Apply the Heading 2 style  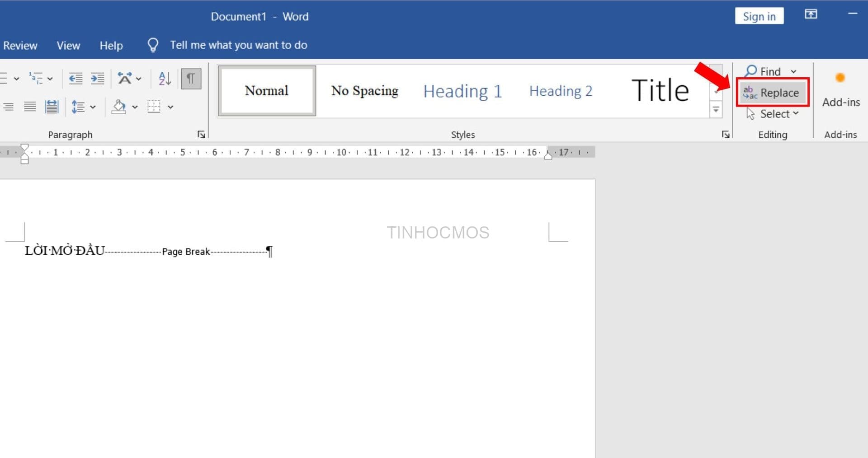tap(561, 91)
